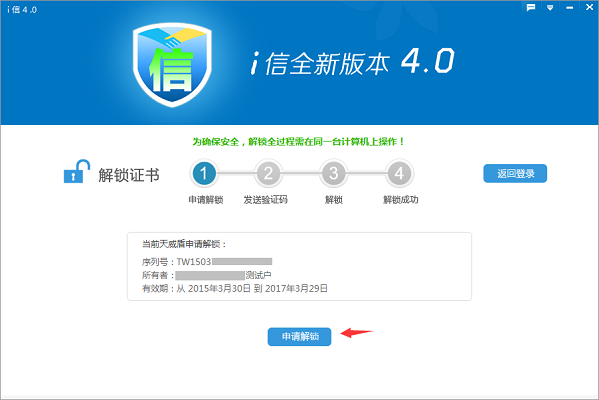Click the 信 shield logo
The image size is (599, 400).
coord(172,65)
